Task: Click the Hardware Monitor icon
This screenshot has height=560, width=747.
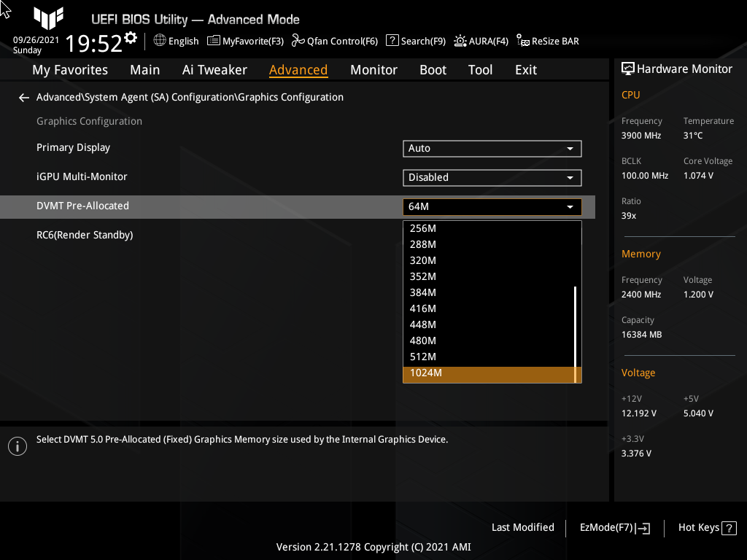Action: coord(629,69)
